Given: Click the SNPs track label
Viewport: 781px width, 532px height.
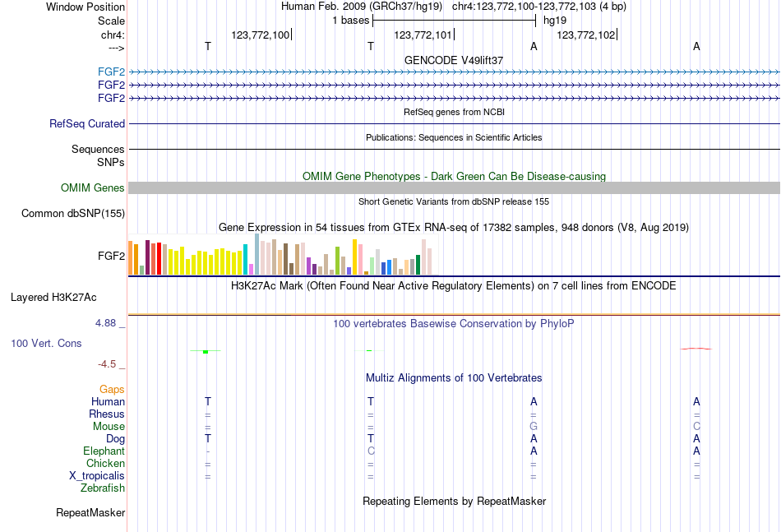Looking at the screenshot, I should click(x=111, y=162).
